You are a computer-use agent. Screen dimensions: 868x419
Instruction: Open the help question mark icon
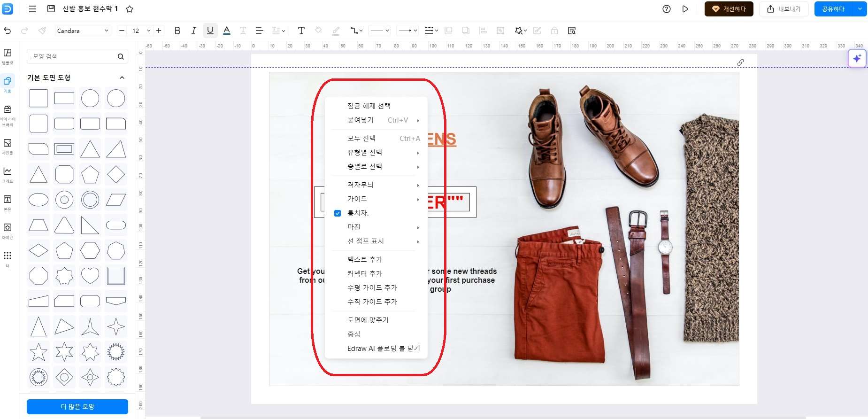[667, 9]
